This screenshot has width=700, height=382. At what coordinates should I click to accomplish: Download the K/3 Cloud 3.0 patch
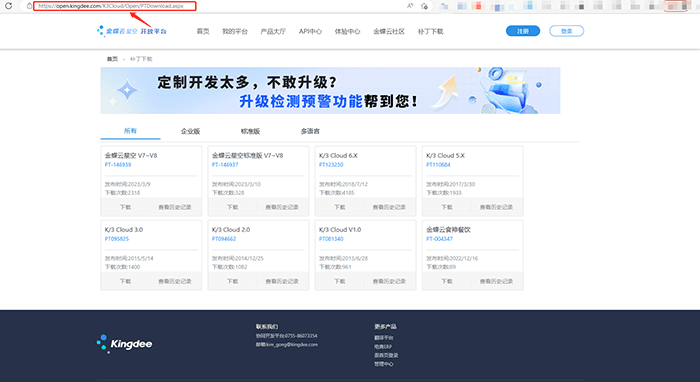[x=125, y=281]
